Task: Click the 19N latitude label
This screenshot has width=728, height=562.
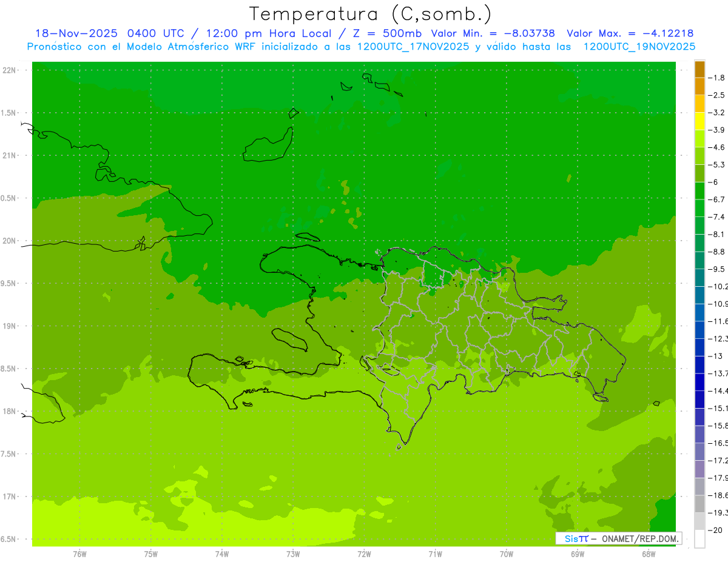Action: point(9,326)
